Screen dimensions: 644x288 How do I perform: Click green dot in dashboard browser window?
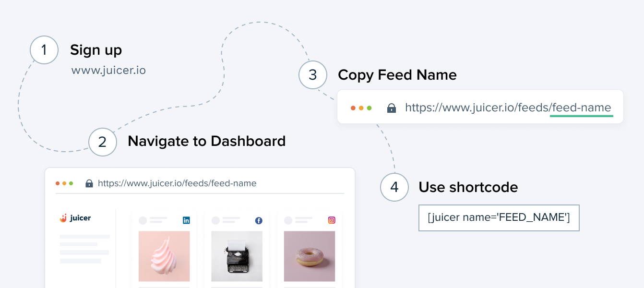[71, 183]
